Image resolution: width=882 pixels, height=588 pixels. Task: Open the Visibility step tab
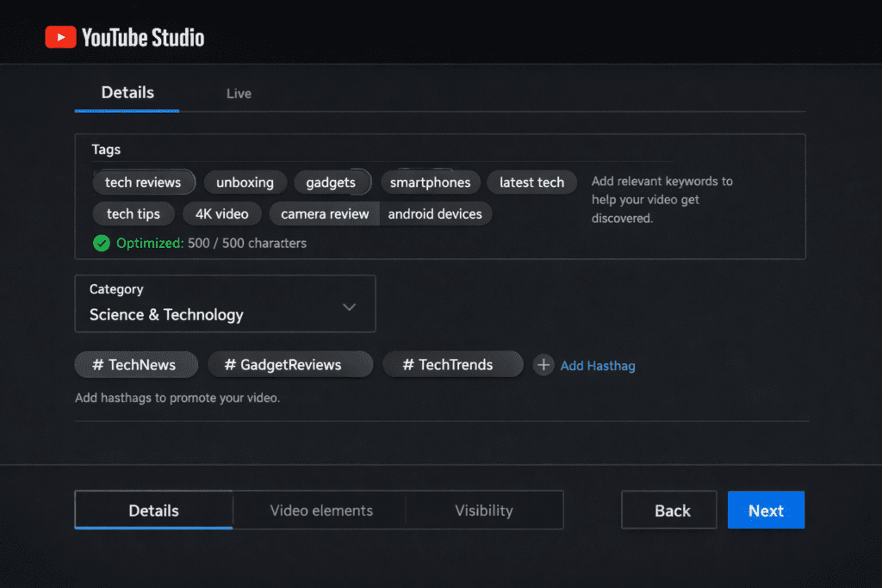click(x=483, y=511)
